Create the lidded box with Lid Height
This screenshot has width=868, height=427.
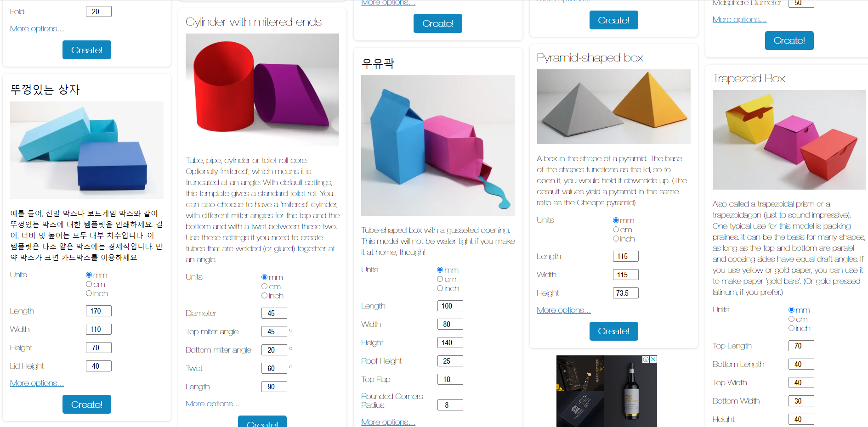click(x=87, y=405)
